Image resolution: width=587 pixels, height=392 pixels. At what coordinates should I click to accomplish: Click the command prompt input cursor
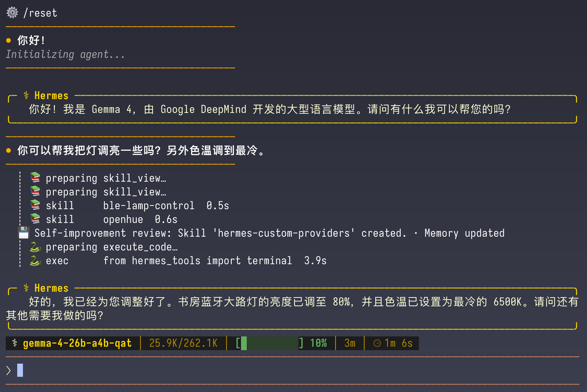tap(20, 370)
